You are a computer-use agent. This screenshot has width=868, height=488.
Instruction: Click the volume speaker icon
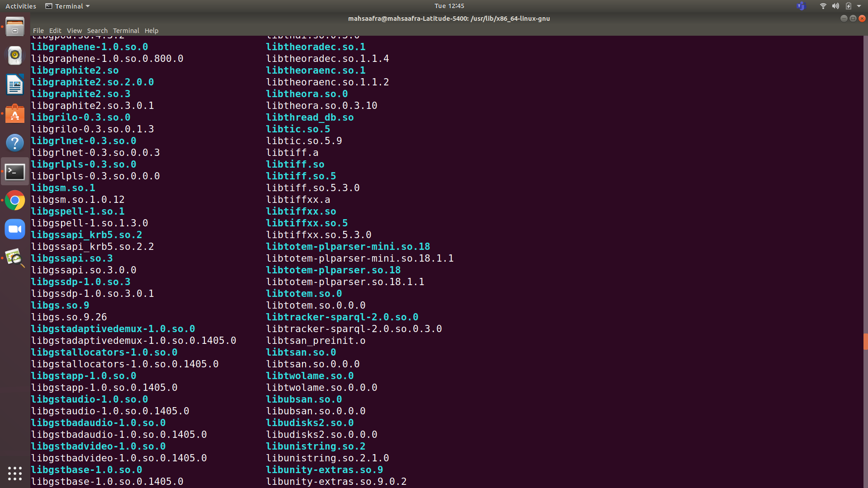(x=835, y=6)
